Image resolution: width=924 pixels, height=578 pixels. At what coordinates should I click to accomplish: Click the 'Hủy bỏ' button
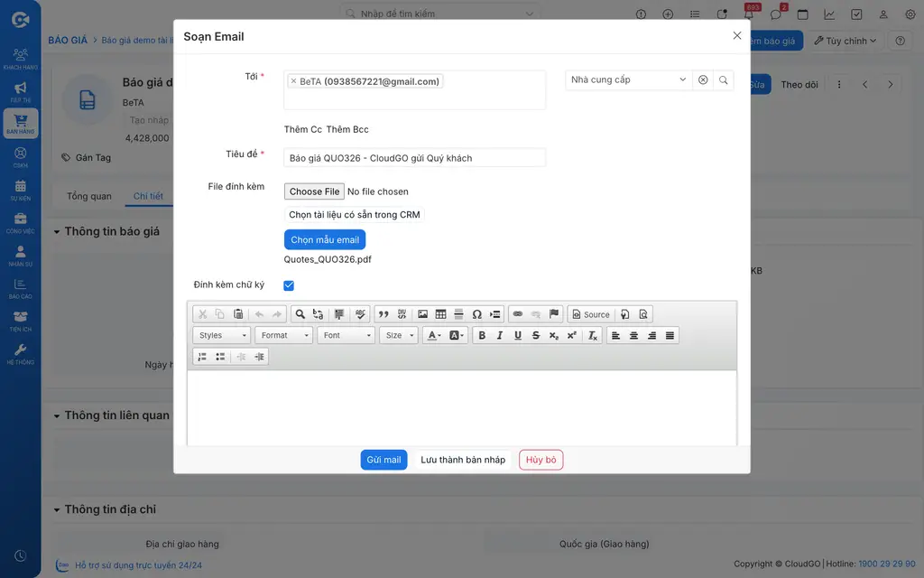[541, 460]
